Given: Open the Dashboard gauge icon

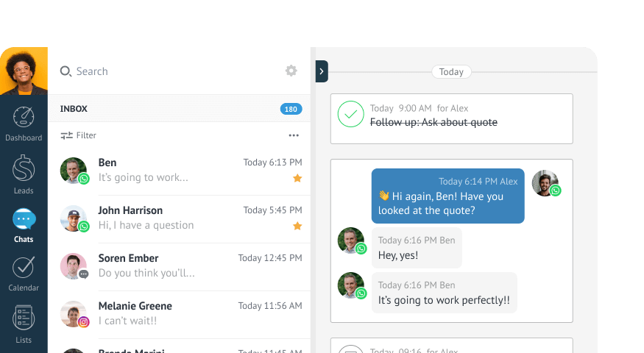Looking at the screenshot, I should point(24,118).
